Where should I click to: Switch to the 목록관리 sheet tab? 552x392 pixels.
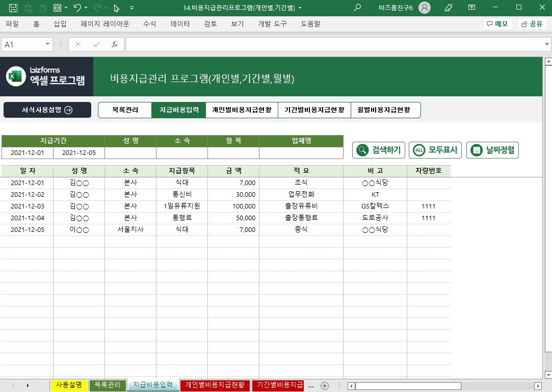108,385
